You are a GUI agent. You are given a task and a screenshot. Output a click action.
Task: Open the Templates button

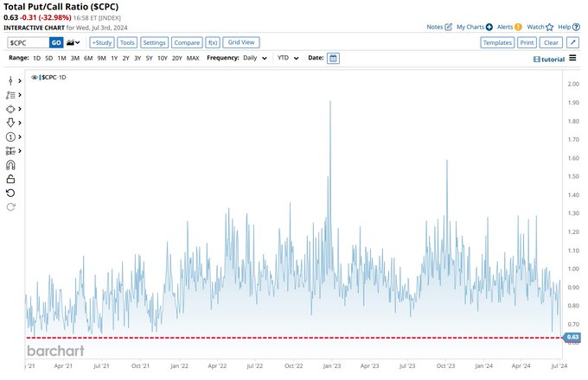click(497, 42)
